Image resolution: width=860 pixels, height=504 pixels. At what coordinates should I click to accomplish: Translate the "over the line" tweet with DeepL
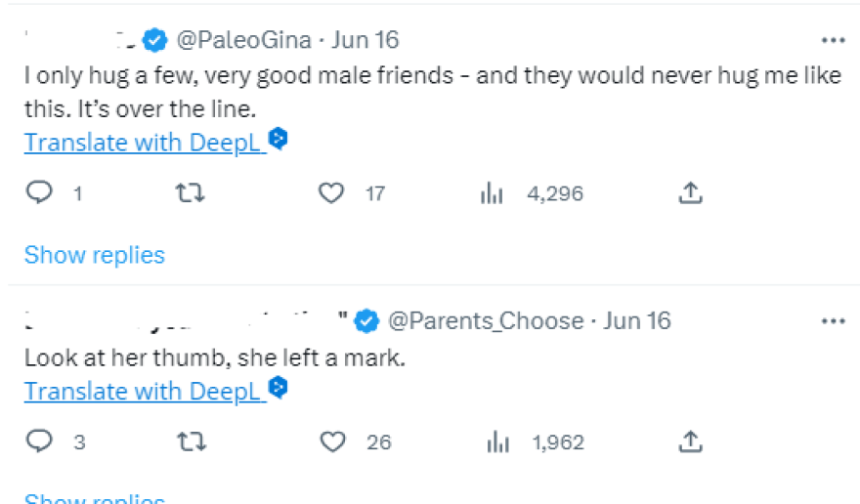pos(145,143)
